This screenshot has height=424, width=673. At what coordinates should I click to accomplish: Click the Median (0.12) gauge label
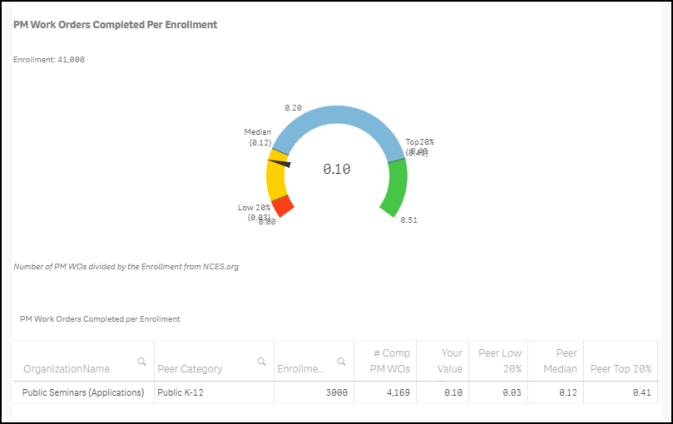pos(258,137)
